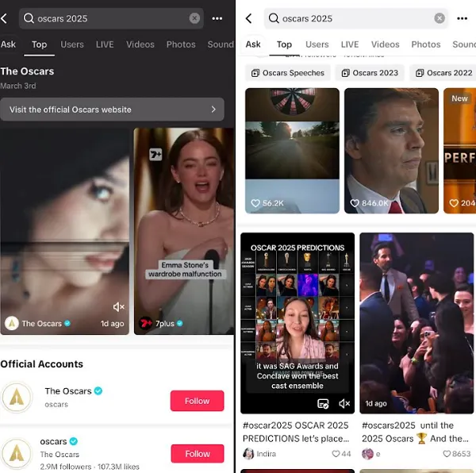Open three-dot menu in left dark screen
Viewport: 476px width, 473px height.
[x=217, y=18]
